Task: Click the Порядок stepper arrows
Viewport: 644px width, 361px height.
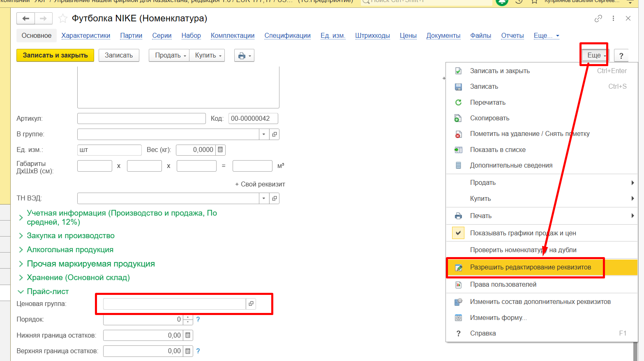Action: pyautogui.click(x=188, y=320)
